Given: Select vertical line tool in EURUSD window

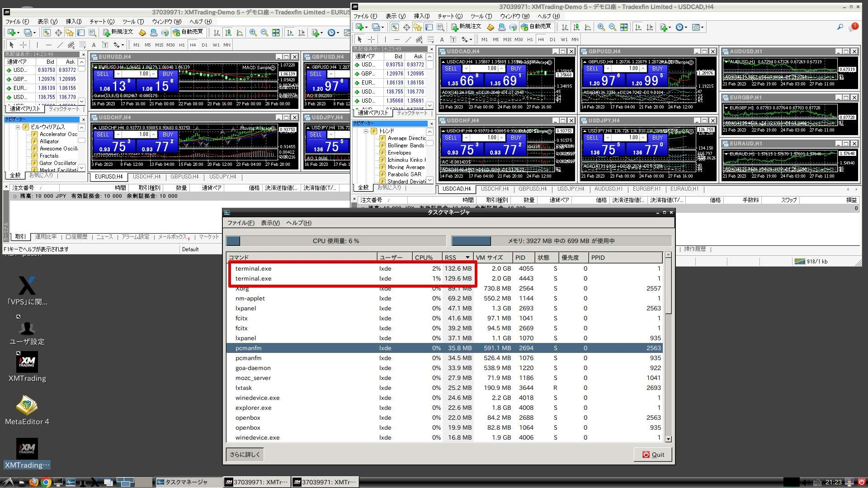Looking at the screenshot, I should point(37,45).
